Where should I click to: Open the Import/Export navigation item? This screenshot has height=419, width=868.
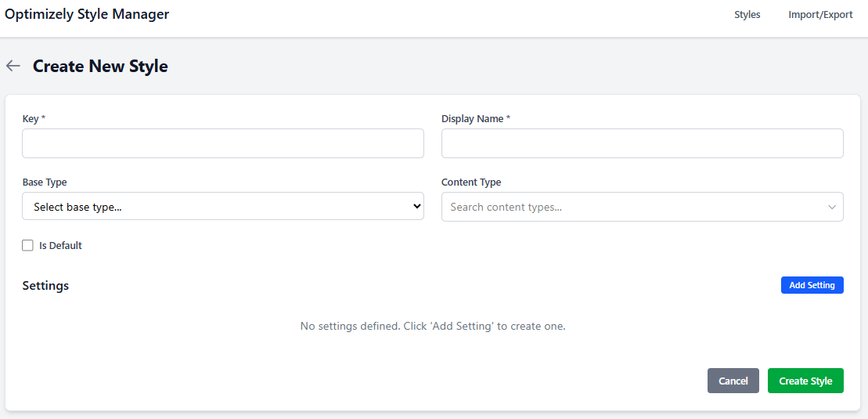pos(820,15)
